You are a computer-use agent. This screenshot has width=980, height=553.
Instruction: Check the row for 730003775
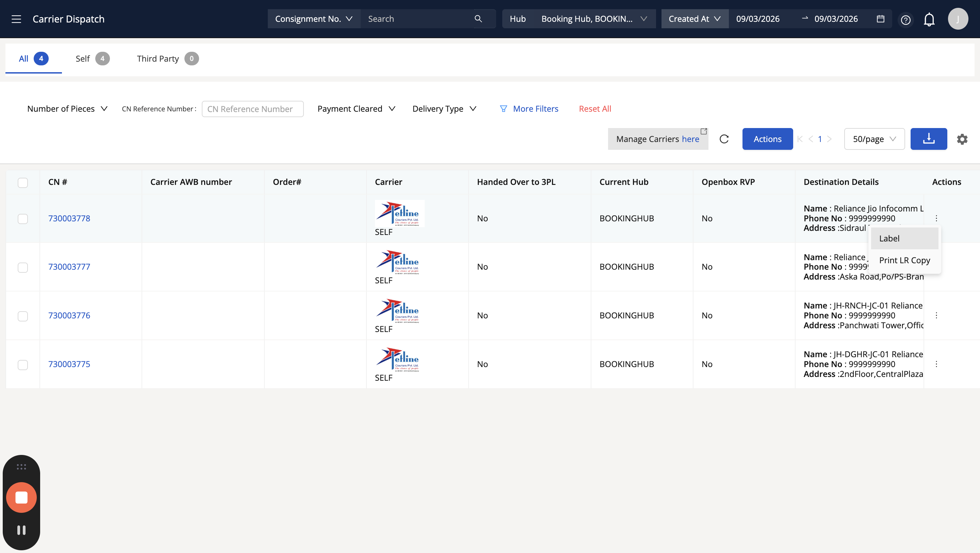(23, 365)
